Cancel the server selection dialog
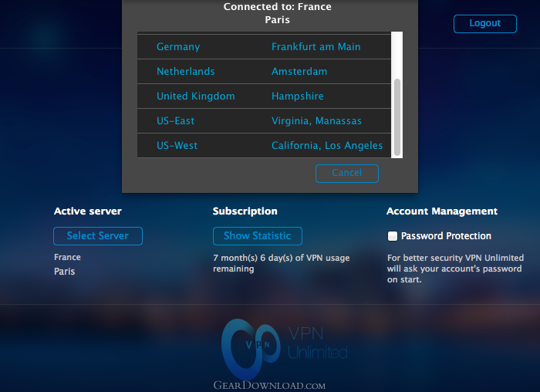Viewport: 540px width, 392px height. point(347,174)
